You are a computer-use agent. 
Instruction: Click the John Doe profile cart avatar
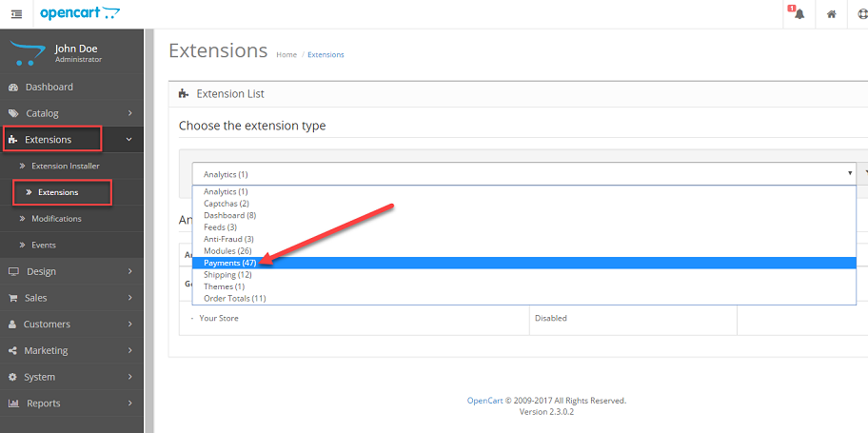coord(27,52)
